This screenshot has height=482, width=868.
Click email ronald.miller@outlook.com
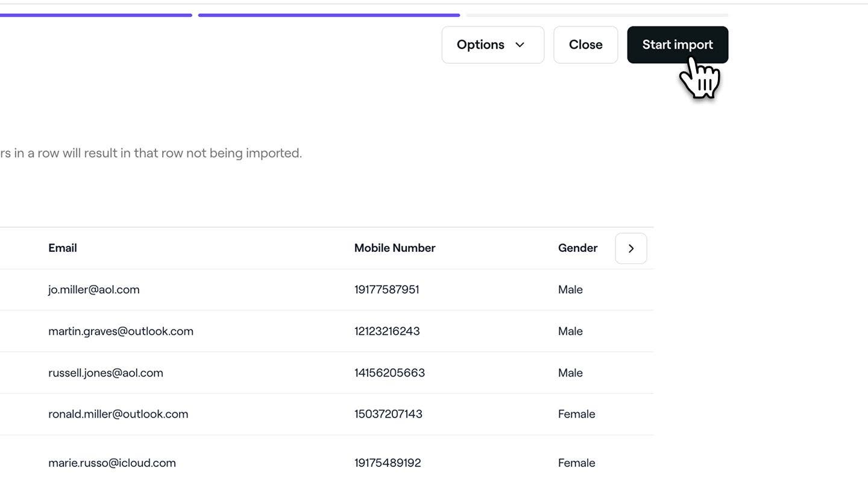pos(118,414)
